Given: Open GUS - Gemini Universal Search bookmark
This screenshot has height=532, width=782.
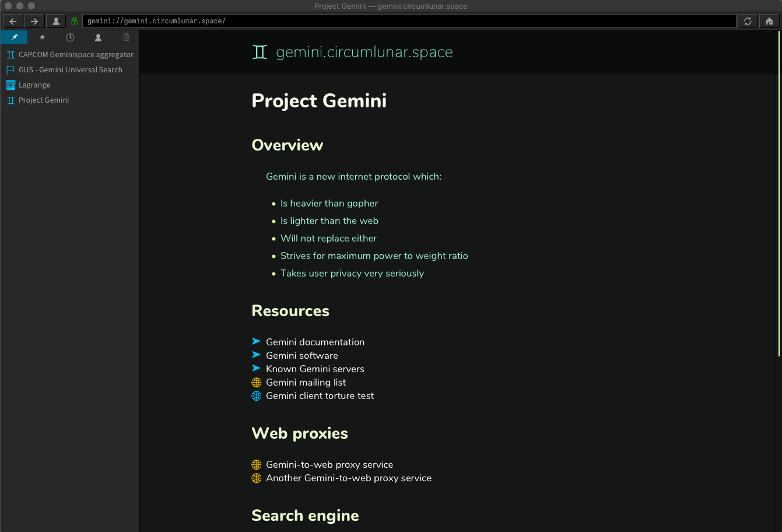Looking at the screenshot, I should [x=70, y=70].
